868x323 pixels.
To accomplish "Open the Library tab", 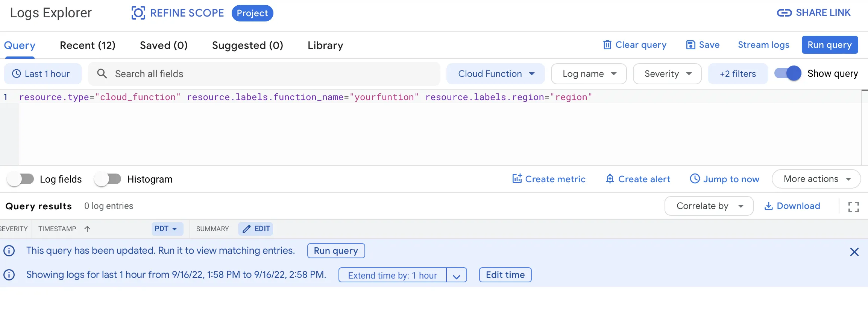I will click(325, 46).
